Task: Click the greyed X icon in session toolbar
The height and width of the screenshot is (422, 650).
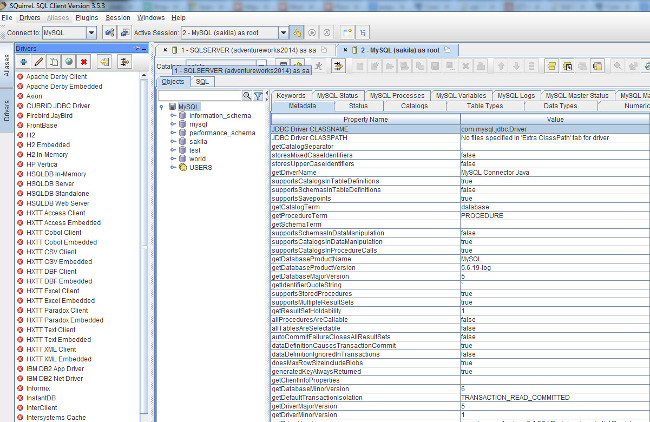Action: pos(466,66)
